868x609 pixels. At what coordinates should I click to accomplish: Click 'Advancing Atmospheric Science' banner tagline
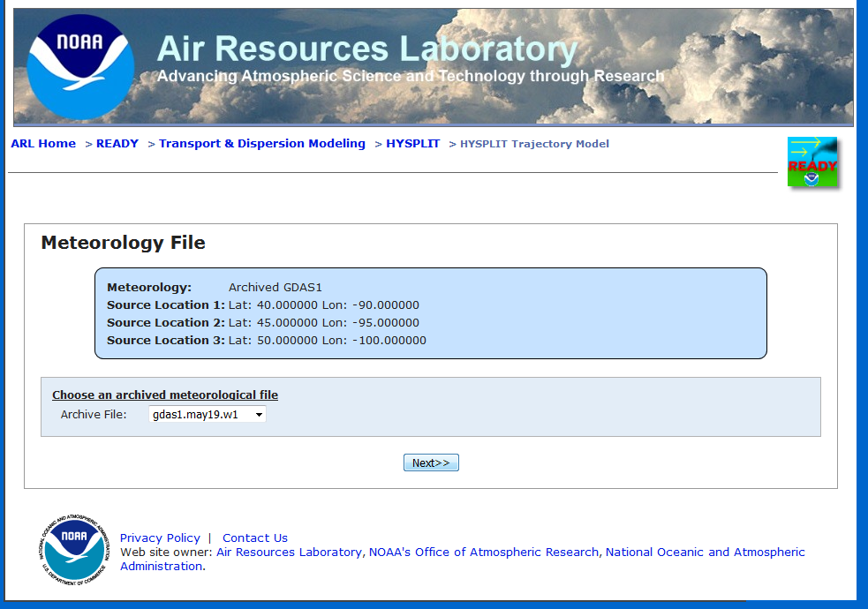(x=411, y=76)
